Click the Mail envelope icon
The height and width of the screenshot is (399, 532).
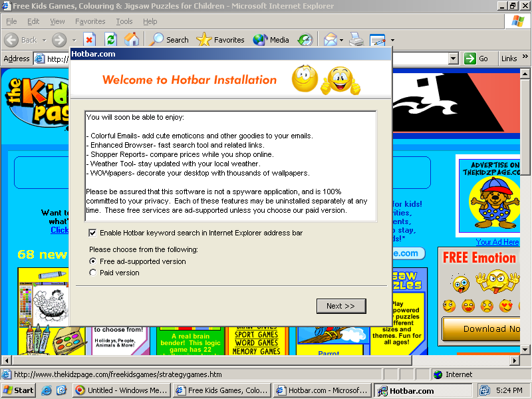point(330,40)
